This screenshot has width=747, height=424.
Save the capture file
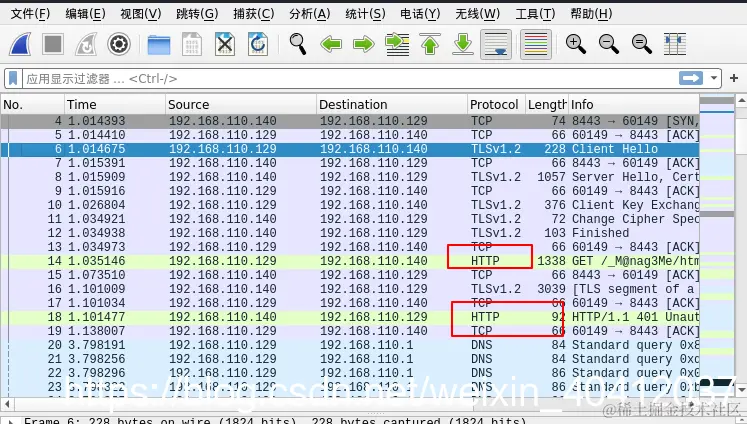(192, 45)
